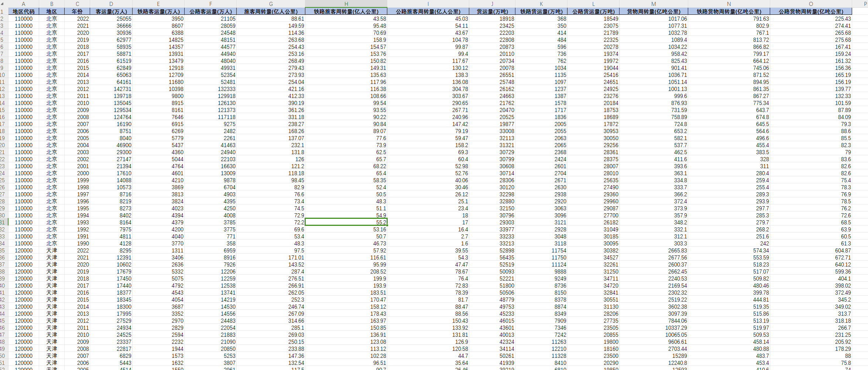
Task: Select the cell containing 263.68
Action: [x=271, y=40]
